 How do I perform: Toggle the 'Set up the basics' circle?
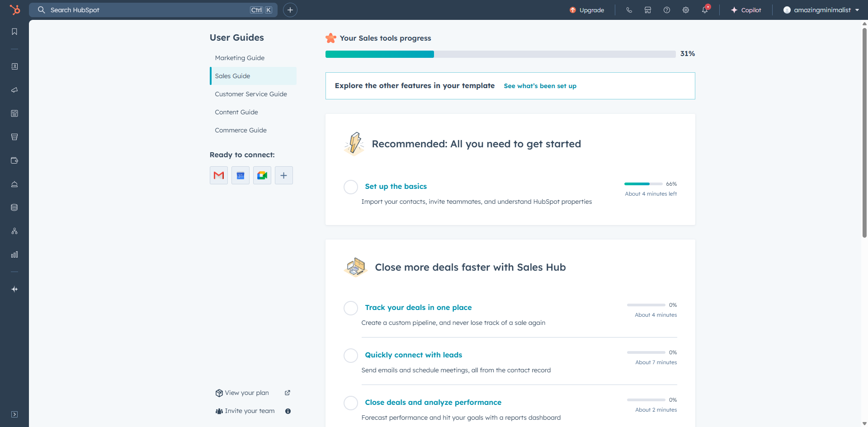click(351, 187)
